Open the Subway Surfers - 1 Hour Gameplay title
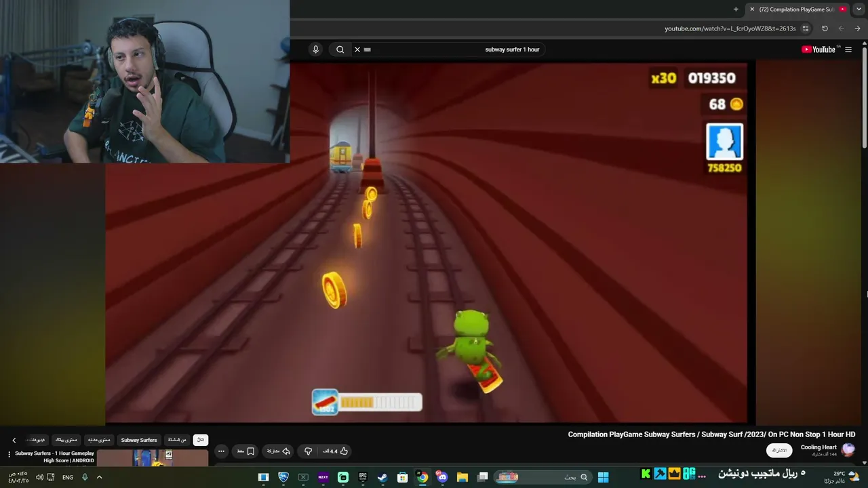 pos(55,457)
